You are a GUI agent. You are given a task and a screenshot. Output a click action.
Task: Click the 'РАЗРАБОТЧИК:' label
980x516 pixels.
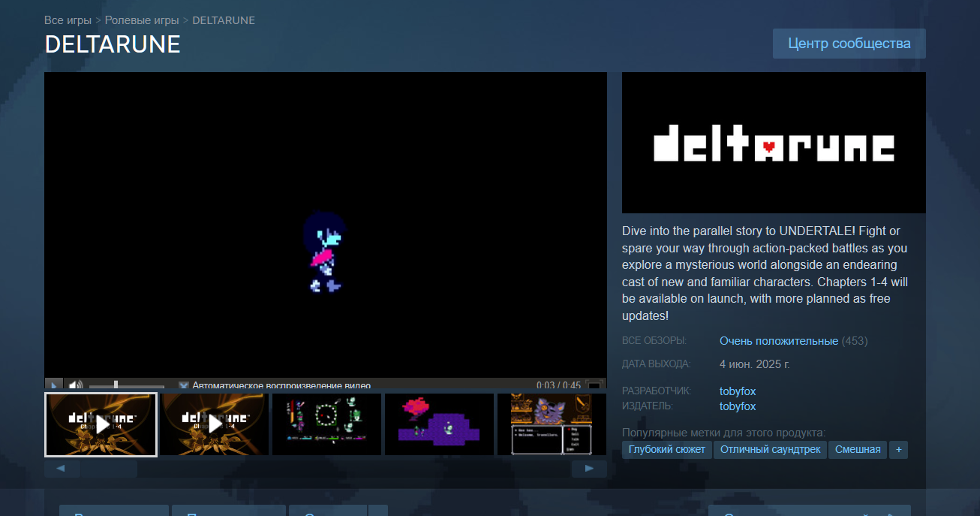pos(657,391)
